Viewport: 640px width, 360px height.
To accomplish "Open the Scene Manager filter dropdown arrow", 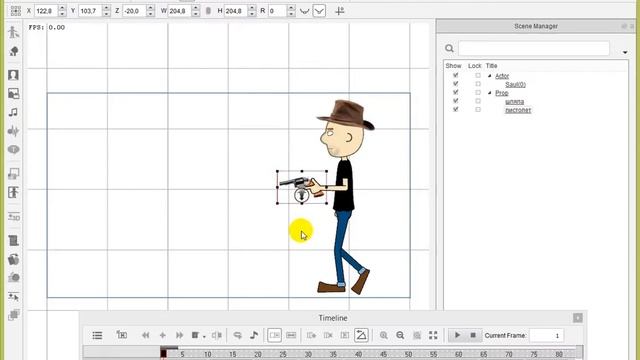I will pyautogui.click(x=625, y=52).
